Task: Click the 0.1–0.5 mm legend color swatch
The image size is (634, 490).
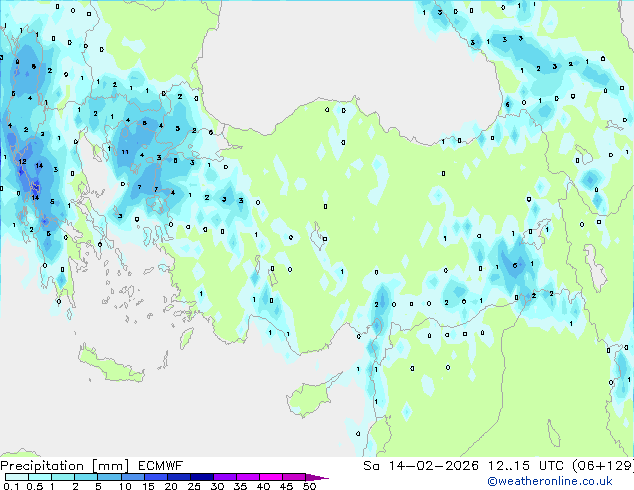Action: [x=17, y=477]
